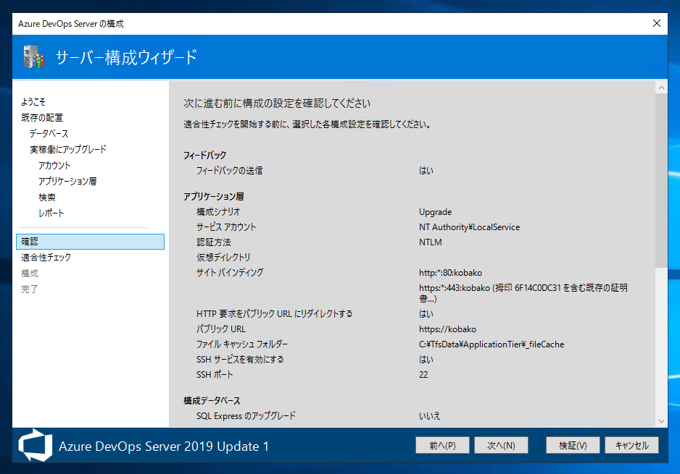Close the Azure DevOps Server configuration window
Screen dimensions: 680x474
click(657, 23)
